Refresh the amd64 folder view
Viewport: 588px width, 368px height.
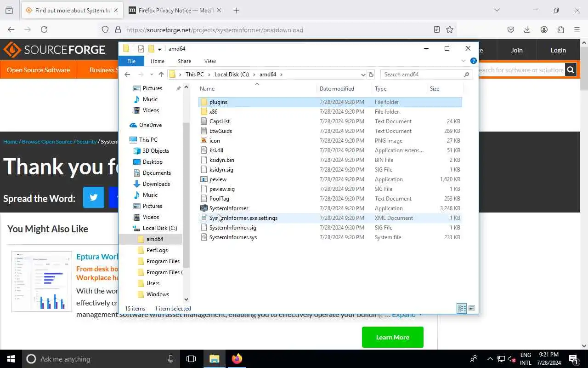371,75
